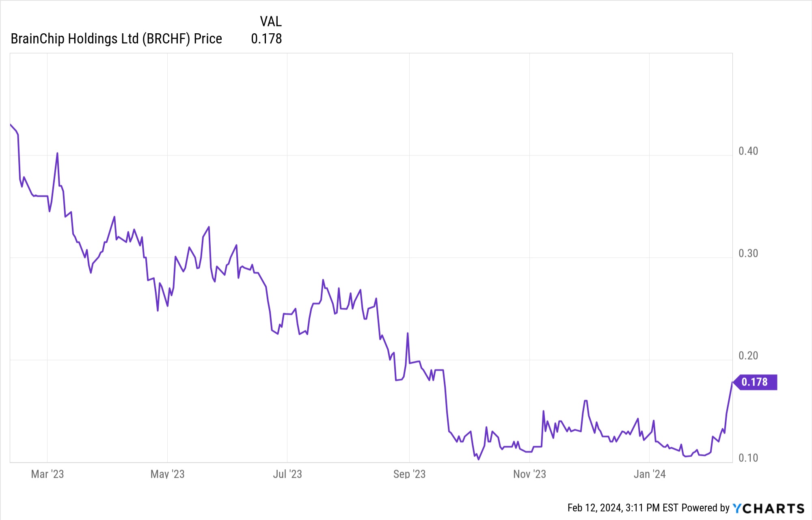Screen dimensions: 812x520
Task: Click the 0.10 price axis label
Action: coord(748,458)
